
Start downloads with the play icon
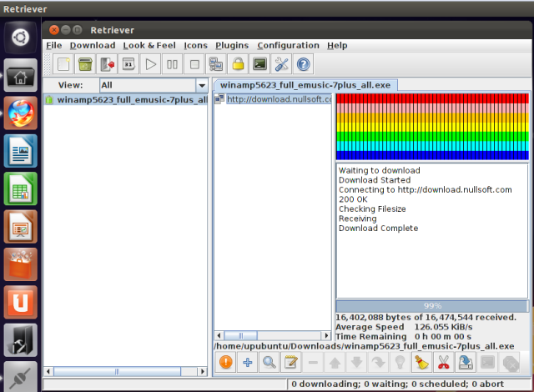(x=150, y=64)
